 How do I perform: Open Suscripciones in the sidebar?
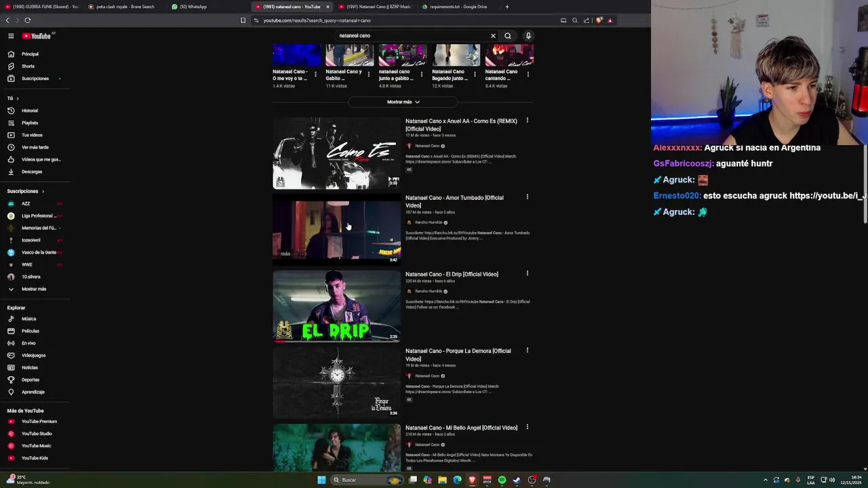tap(35, 79)
